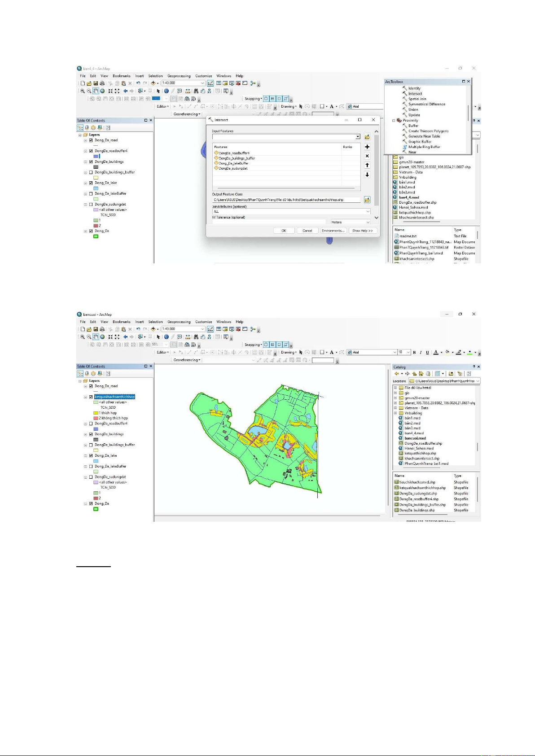Open the Input Features dropdown in Intersect
Image resolution: width=535 pixels, height=756 pixels.
point(358,137)
